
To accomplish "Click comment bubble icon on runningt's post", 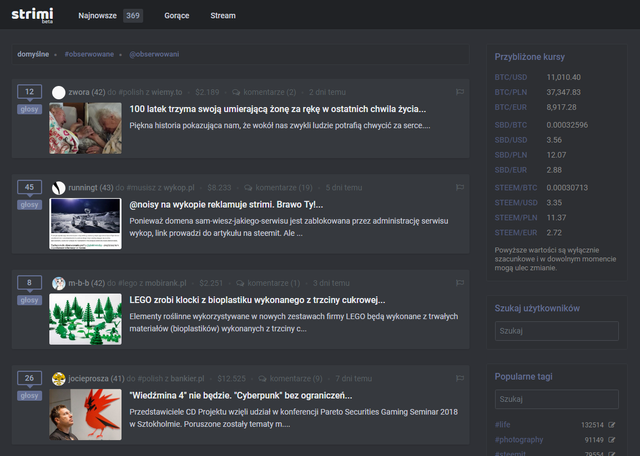I will pos(248,188).
